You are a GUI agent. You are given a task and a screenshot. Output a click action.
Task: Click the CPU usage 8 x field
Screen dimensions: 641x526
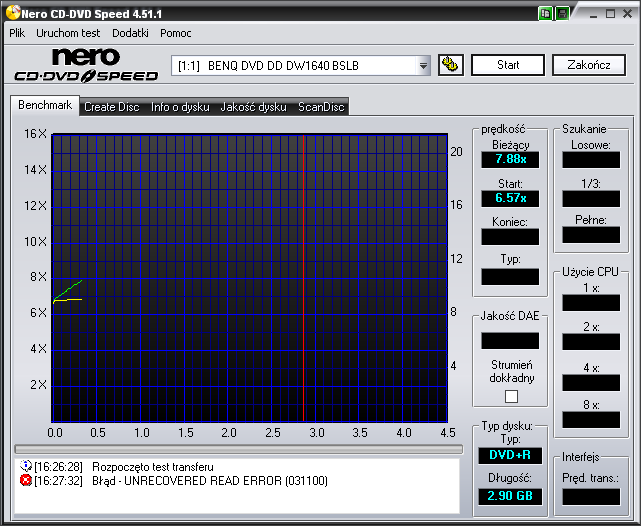(x=591, y=420)
